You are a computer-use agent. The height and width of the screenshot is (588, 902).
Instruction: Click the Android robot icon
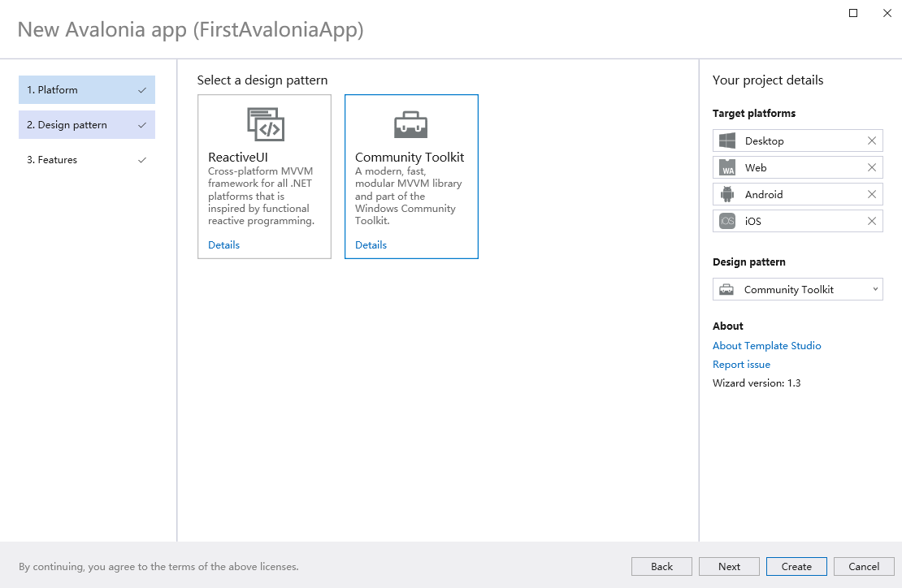[x=727, y=194]
